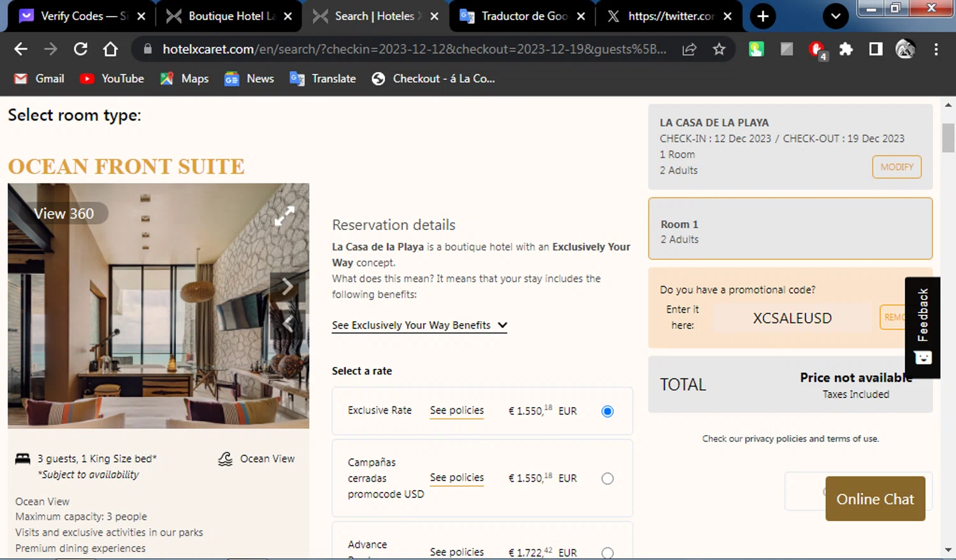Open the browser home page
956x560 pixels.
(x=110, y=49)
